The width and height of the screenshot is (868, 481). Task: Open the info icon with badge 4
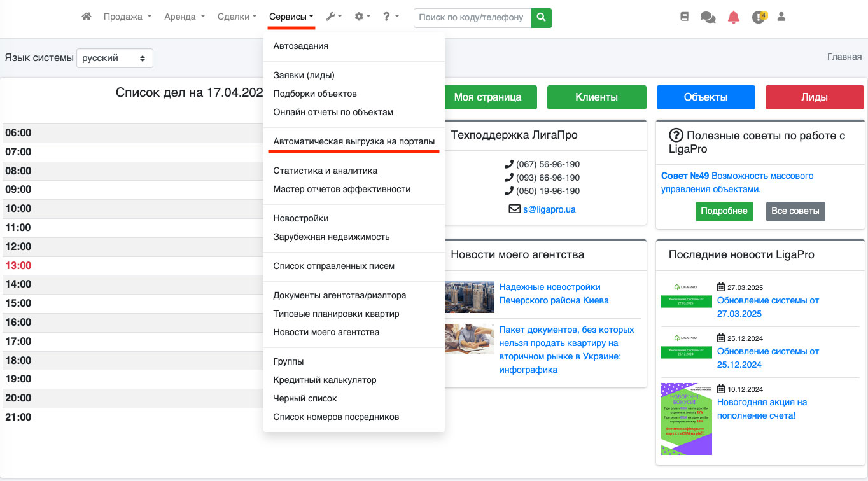coord(759,18)
